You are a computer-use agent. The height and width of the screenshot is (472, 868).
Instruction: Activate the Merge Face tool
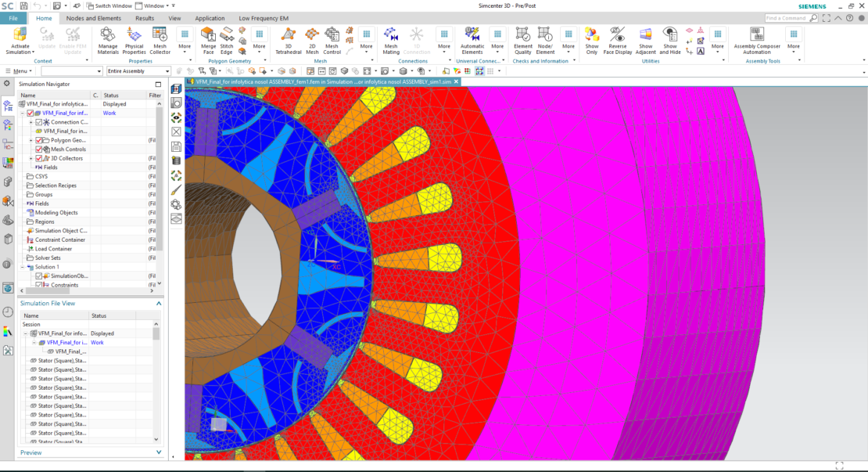[x=208, y=41]
